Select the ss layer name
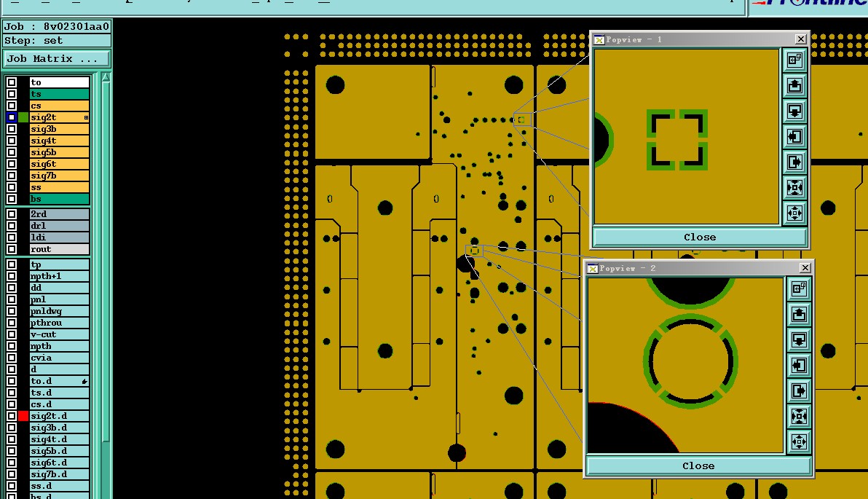Viewport: 868px width, 499px height. pos(59,187)
